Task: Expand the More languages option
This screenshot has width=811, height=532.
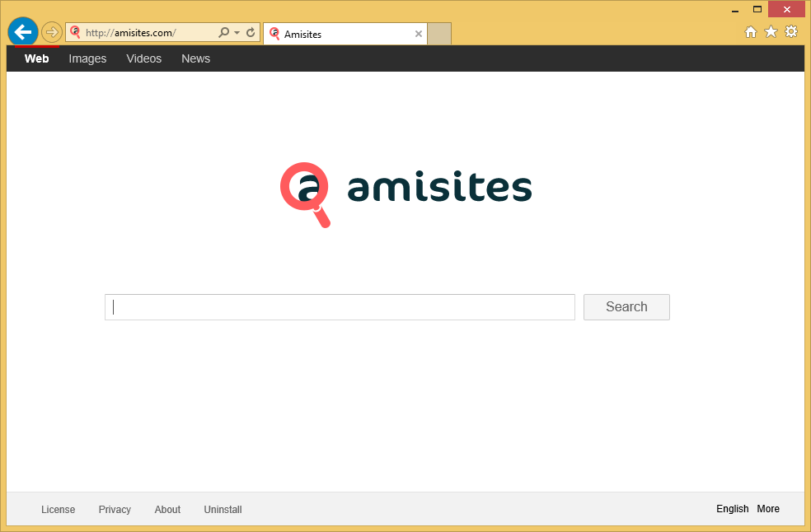Action: (768, 509)
